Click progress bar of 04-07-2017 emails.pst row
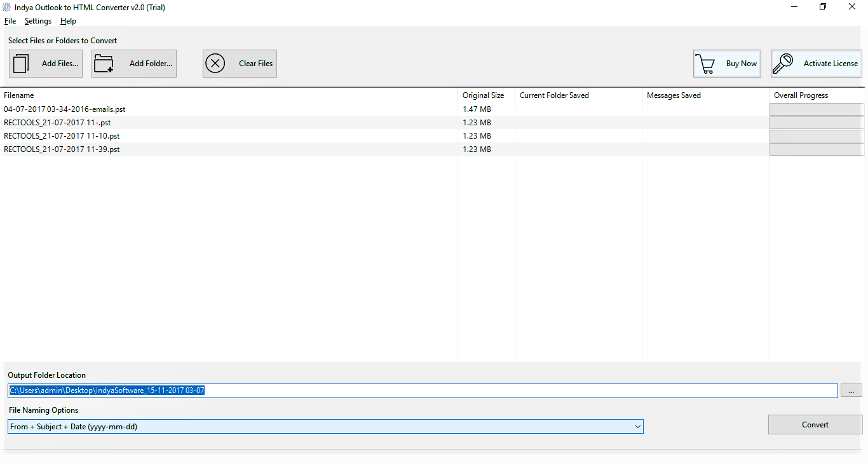Image resolution: width=868 pixels, height=463 pixels. coord(817,109)
